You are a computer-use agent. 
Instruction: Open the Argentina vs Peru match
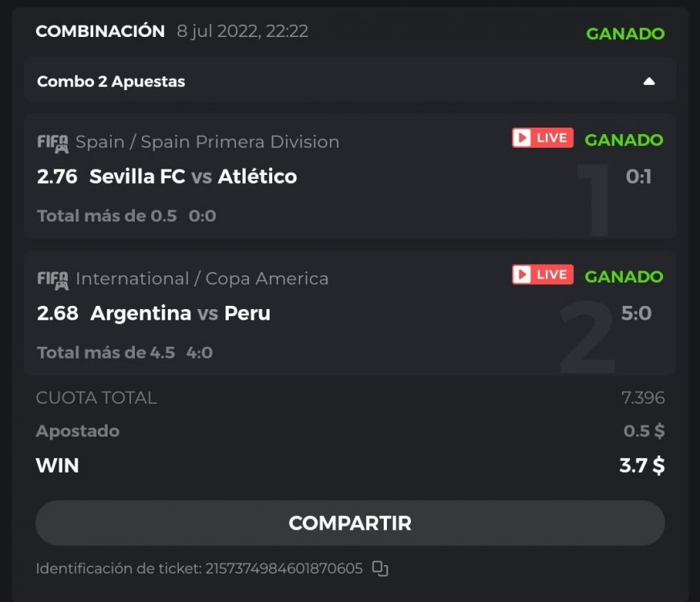181,313
